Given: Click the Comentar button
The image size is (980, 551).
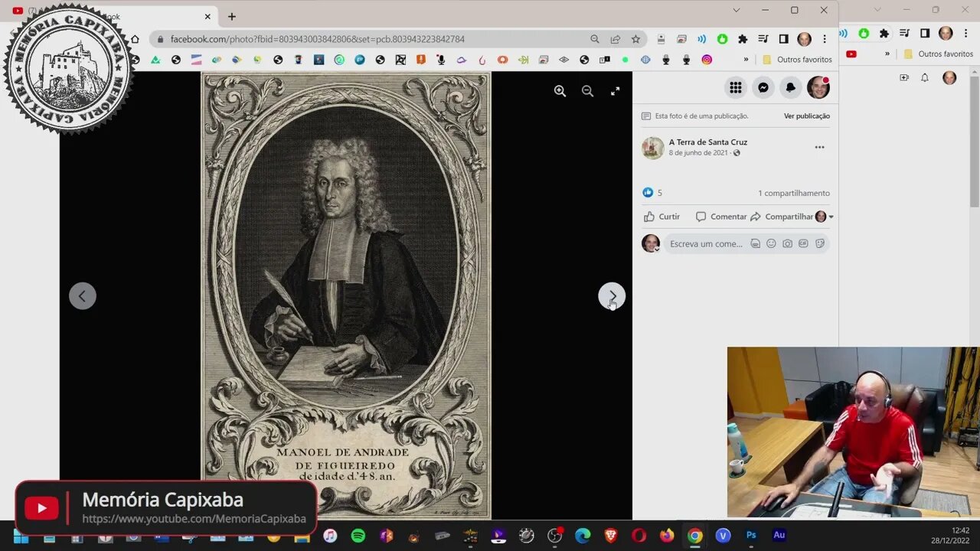Looking at the screenshot, I should coord(721,217).
